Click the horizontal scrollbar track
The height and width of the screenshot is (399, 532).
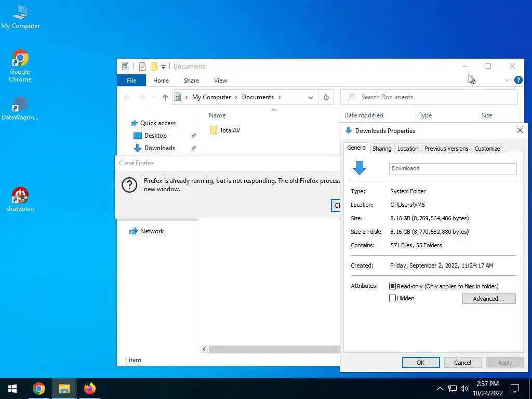274,349
